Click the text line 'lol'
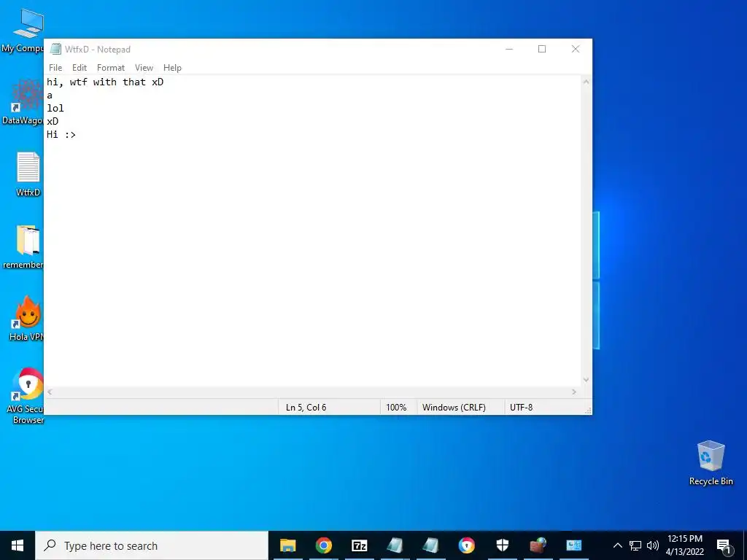This screenshot has height=560, width=747. (x=55, y=108)
